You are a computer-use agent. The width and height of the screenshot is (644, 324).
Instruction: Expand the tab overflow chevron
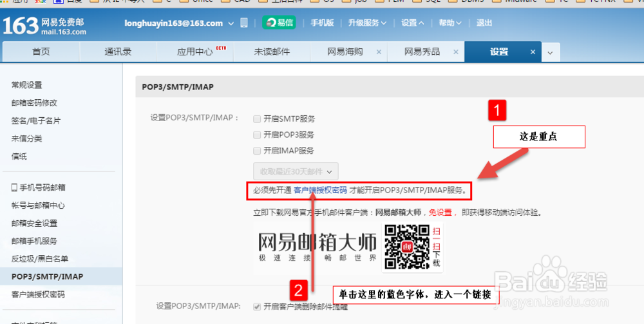click(x=551, y=52)
